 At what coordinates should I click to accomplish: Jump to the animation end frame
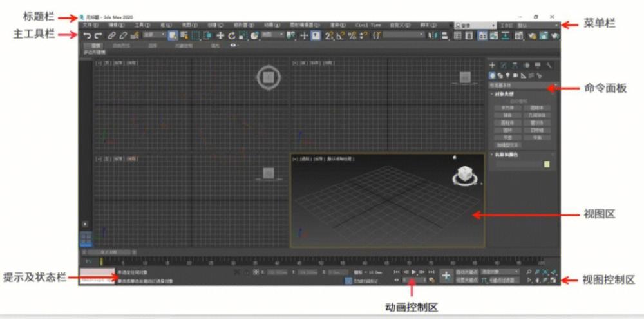tap(431, 272)
